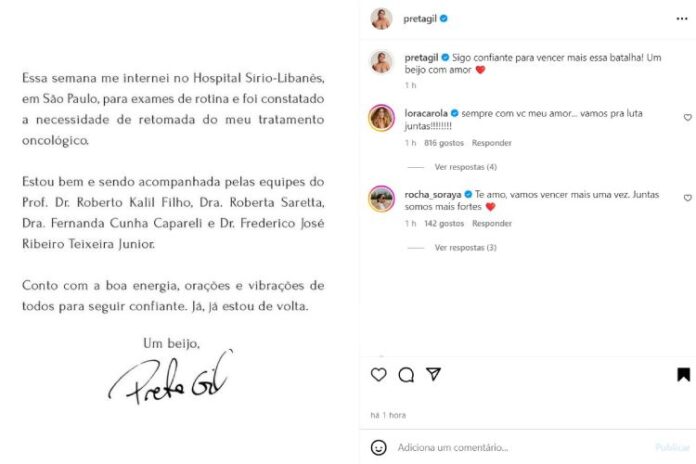The height and width of the screenshot is (464, 696).
Task: Open pretagil profile from the header username
Action: coord(420,19)
